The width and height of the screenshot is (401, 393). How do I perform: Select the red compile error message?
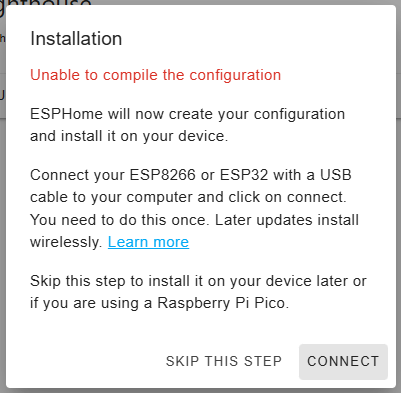click(156, 75)
